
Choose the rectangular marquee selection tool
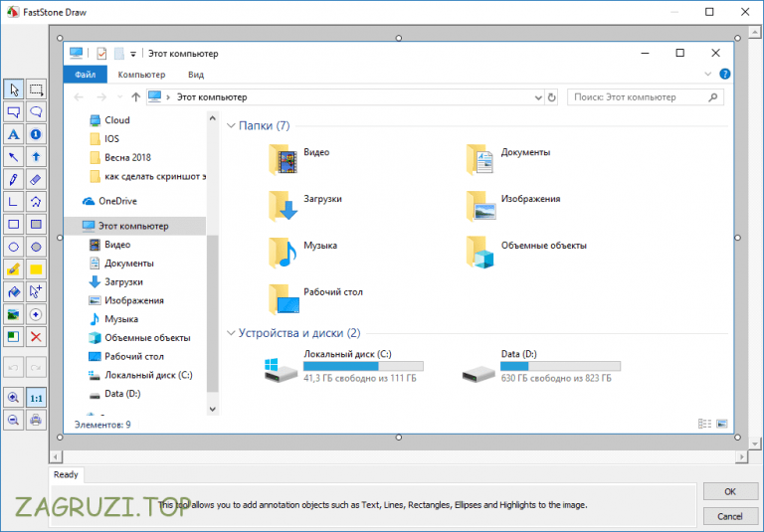coord(36,89)
